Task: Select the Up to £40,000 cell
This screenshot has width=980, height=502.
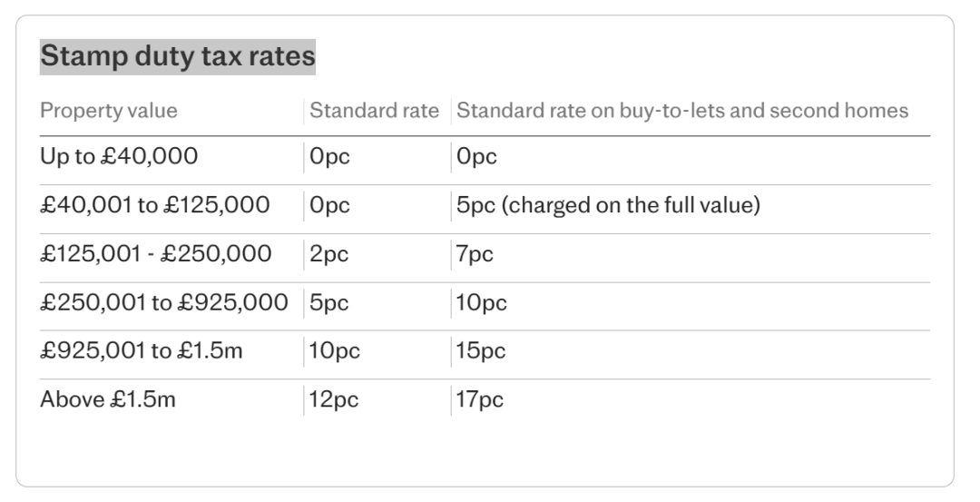Action: (119, 156)
